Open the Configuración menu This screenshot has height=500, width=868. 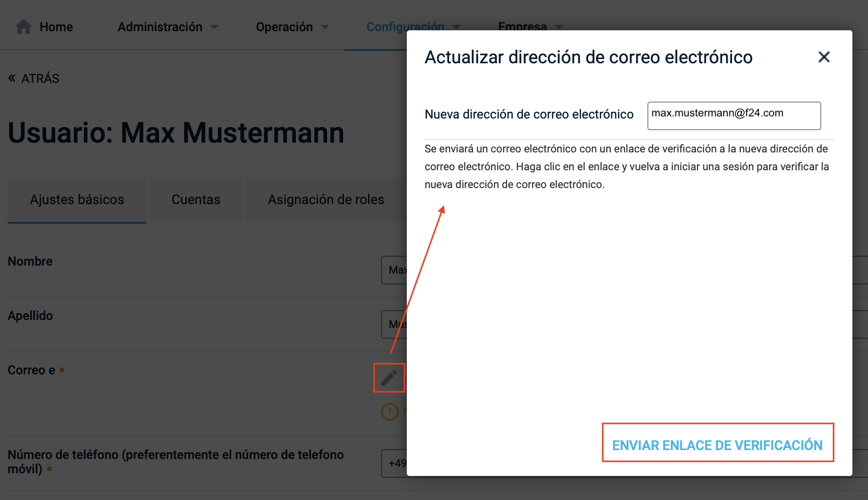click(405, 27)
